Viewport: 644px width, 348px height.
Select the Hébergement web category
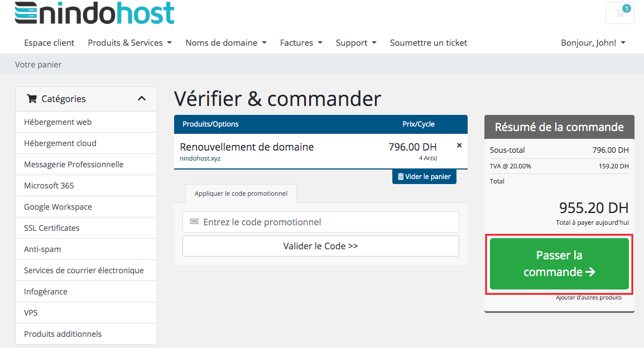(x=86, y=122)
